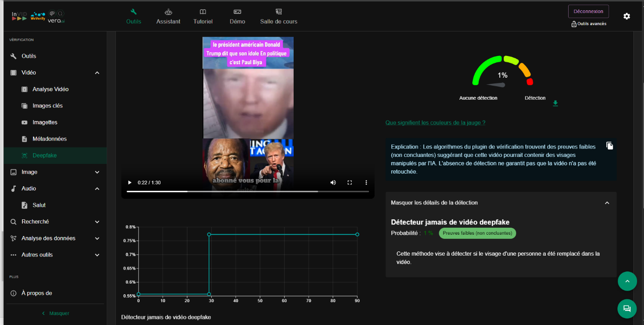Open Que signifient les couleurs de la jauge link
644x325 pixels.
[436, 122]
